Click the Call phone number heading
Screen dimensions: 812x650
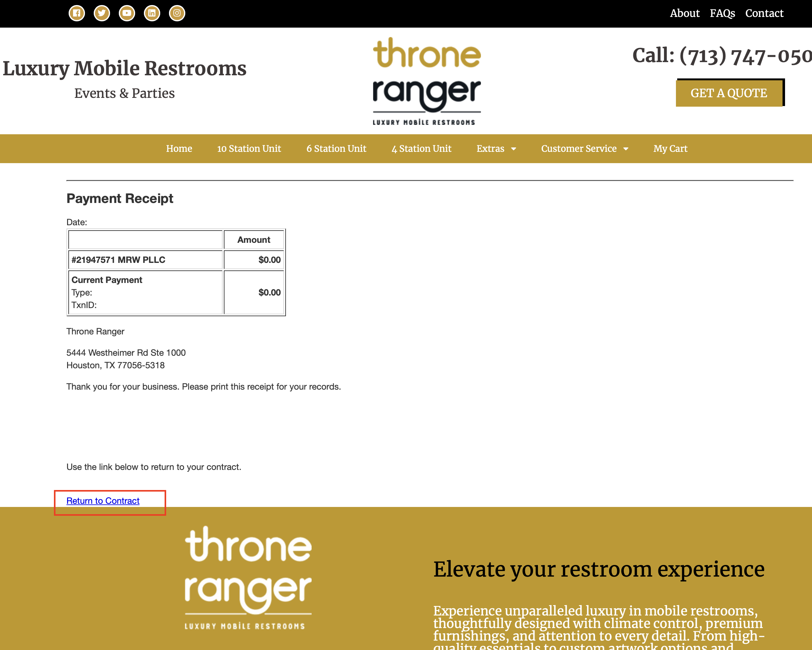(x=722, y=56)
